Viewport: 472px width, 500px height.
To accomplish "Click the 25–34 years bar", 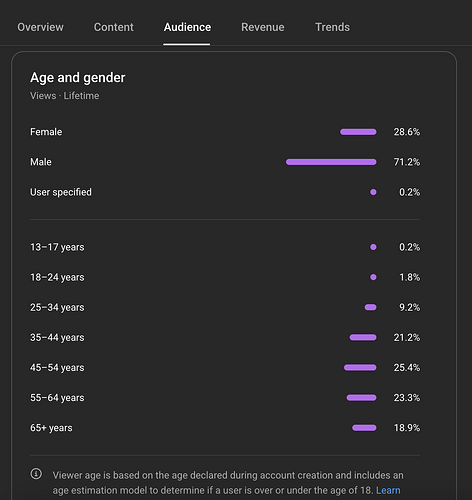I will pos(370,307).
